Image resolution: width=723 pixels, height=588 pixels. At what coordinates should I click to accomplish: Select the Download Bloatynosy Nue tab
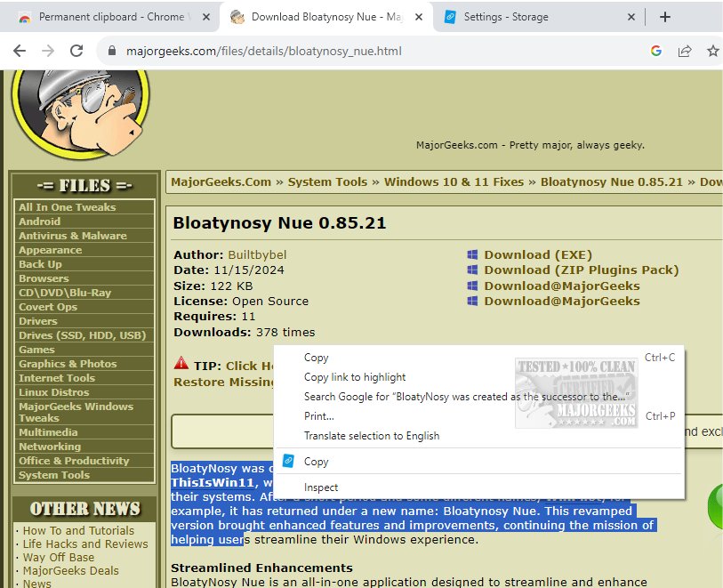click(x=326, y=17)
